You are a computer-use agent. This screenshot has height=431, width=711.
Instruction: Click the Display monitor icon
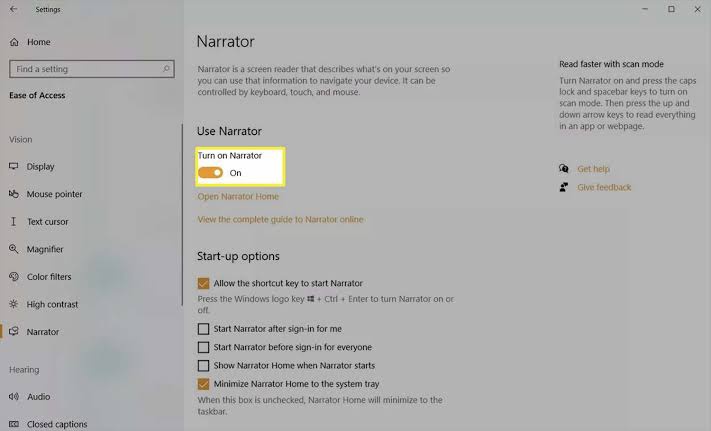(x=14, y=166)
